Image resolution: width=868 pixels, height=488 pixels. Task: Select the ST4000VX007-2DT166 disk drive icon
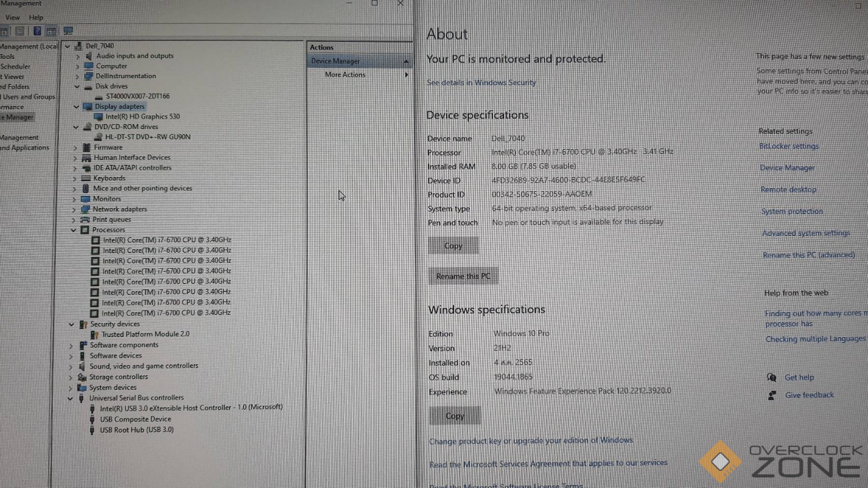tap(99, 96)
